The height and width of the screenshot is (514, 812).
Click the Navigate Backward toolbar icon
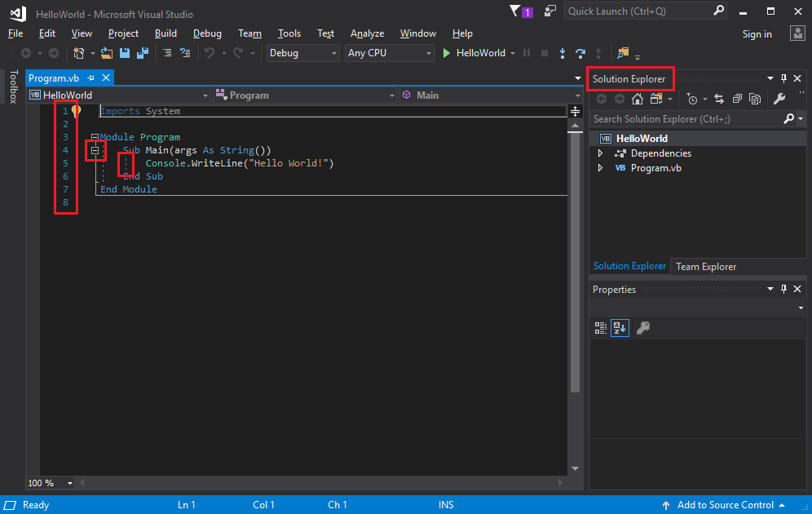pyautogui.click(x=25, y=52)
